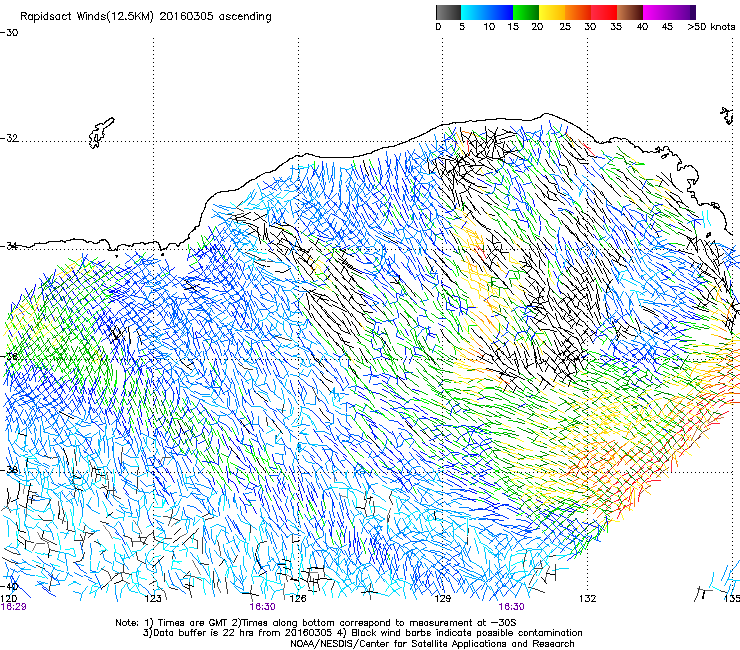The image size is (740, 650).
Task: Click the red 30-35 knots legend segment
Action: [x=604, y=12]
